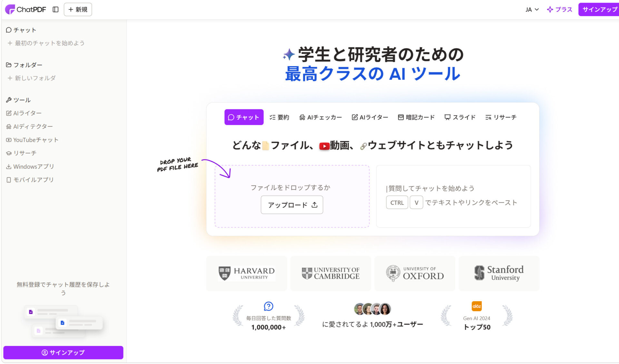Click the CTRL key hint
Image resolution: width=619 pixels, height=364 pixels.
[x=397, y=202]
